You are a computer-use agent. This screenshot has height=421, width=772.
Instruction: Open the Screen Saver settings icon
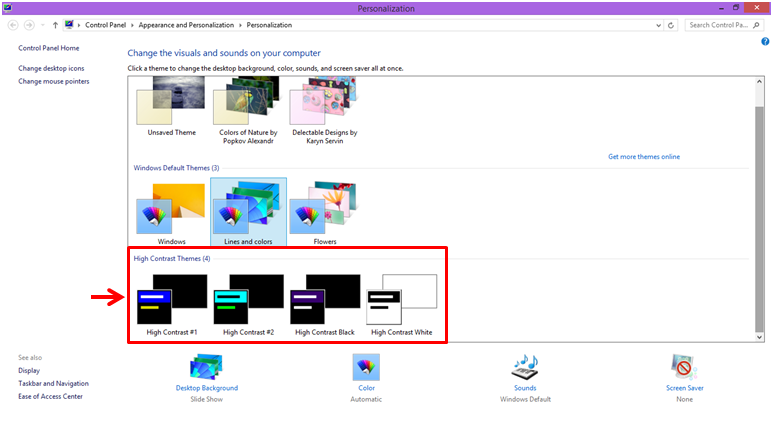tap(684, 367)
